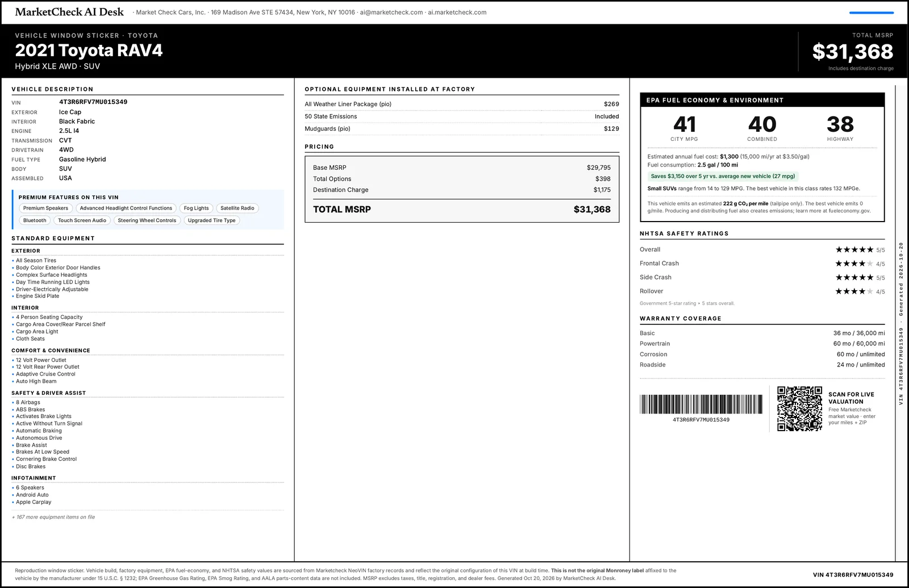This screenshot has height=588, width=909.
Task: Click the 'SCAN FOR LIVE VALUATION' heading
Action: pyautogui.click(x=851, y=398)
